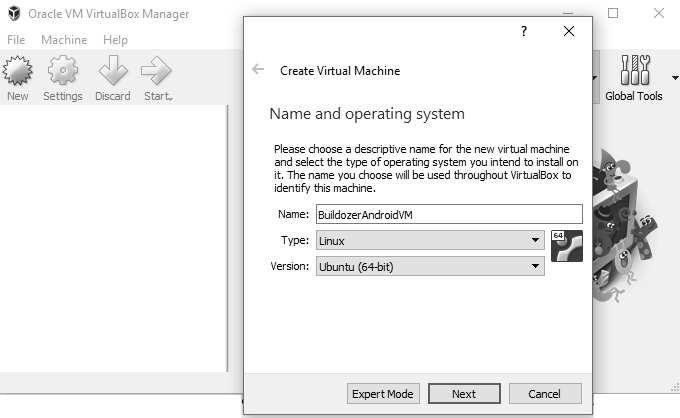Maximize the VirtualBox Manager window
The image size is (680, 418).
(613, 13)
